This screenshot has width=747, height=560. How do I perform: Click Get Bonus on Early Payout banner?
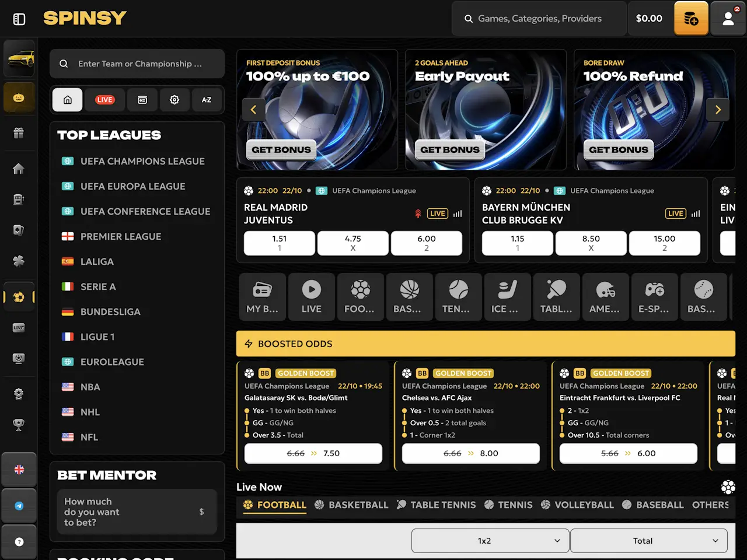(450, 150)
